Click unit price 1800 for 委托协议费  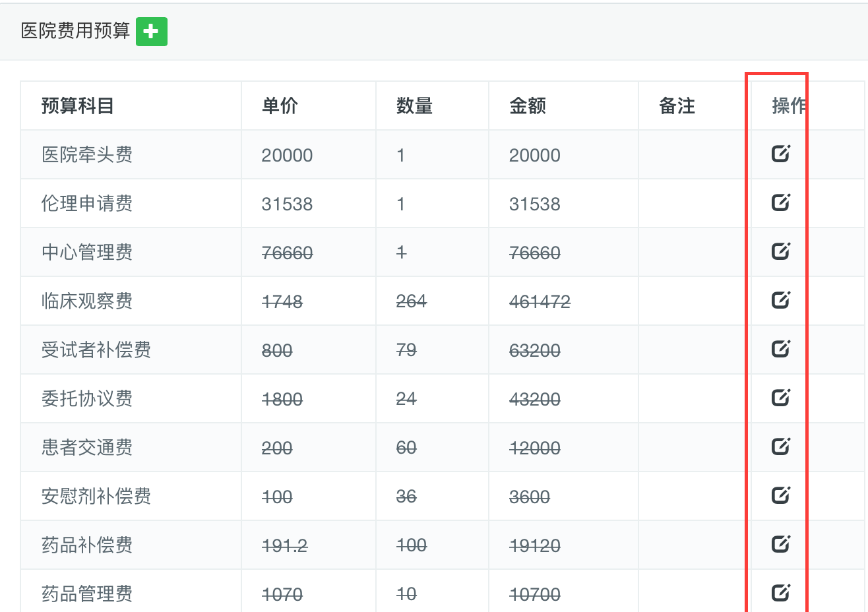[x=282, y=400]
